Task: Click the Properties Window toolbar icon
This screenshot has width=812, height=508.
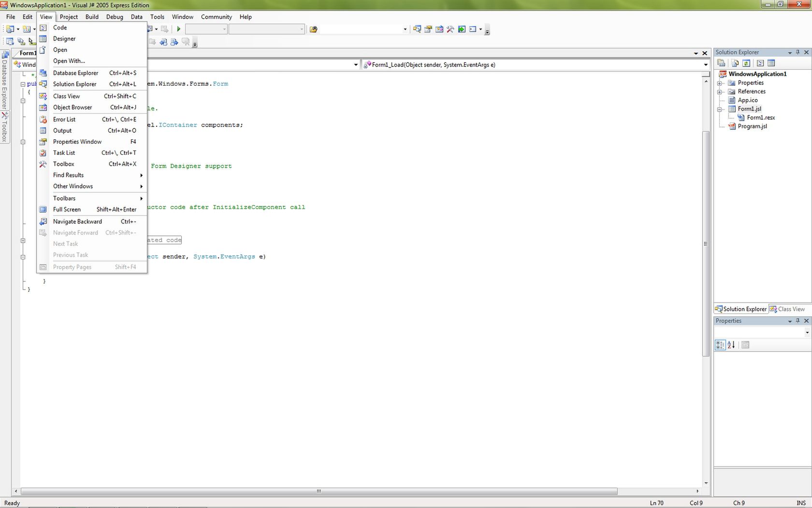Action: coord(428,29)
